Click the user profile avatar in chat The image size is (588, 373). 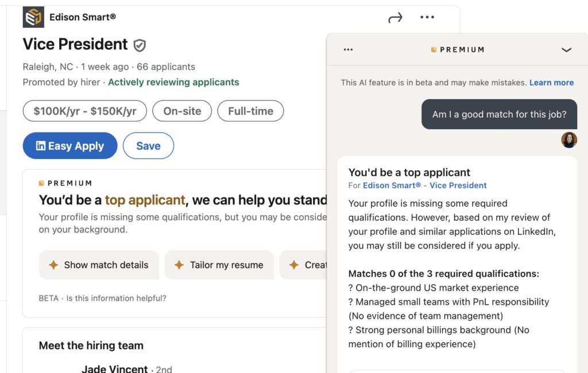tap(569, 140)
